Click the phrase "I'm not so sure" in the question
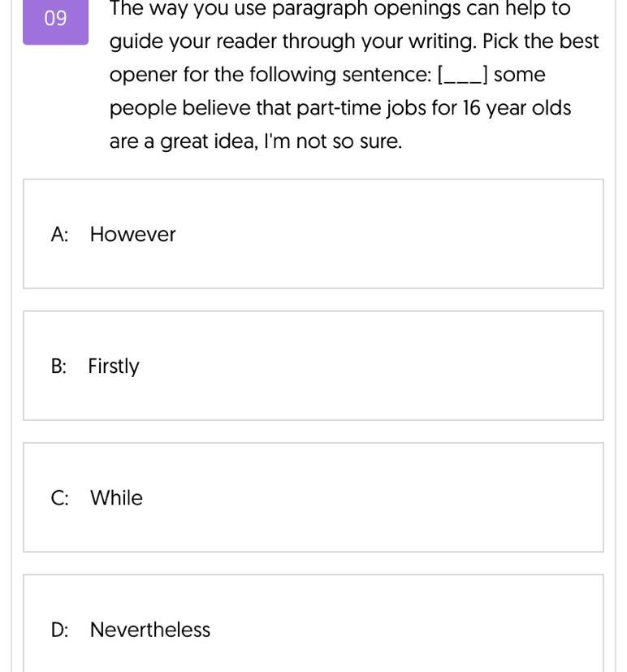The height and width of the screenshot is (672, 627). coord(333,141)
